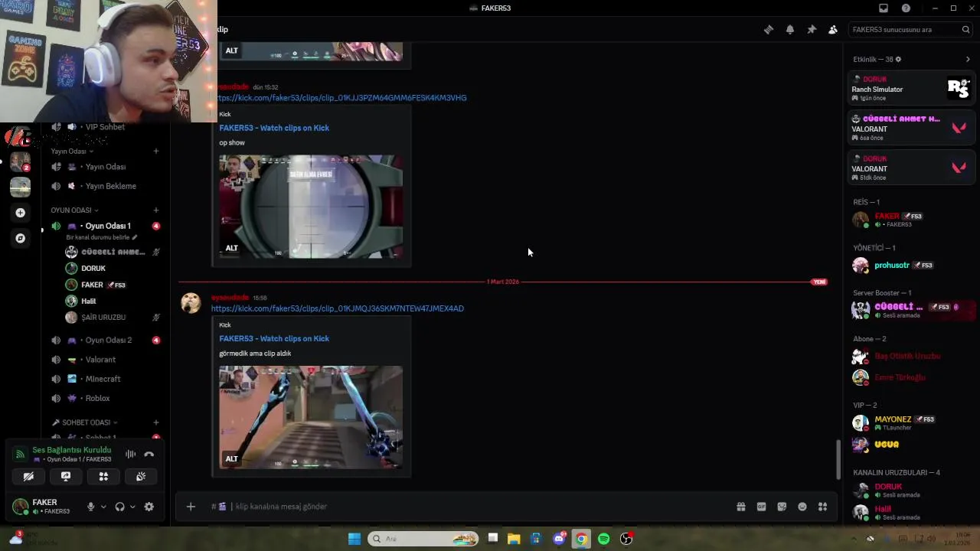This screenshot has height=551, width=980.
Task: Join the VIP Sohbet voice channel
Action: coord(105,127)
